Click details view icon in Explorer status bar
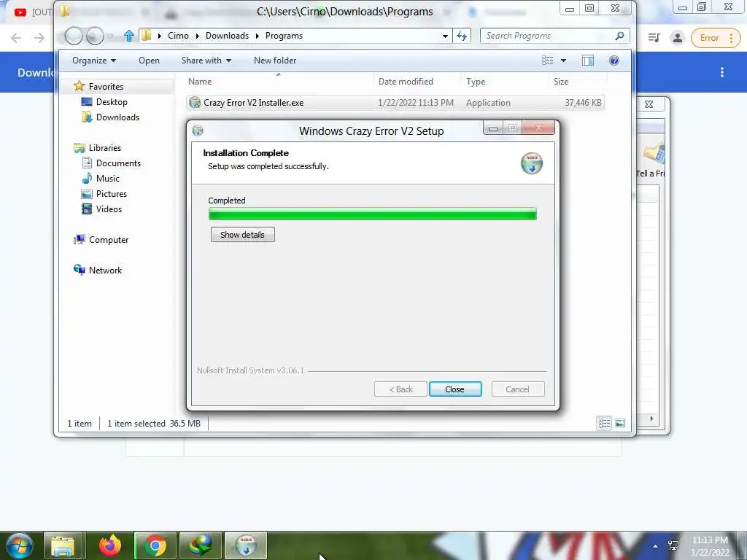 [x=605, y=423]
